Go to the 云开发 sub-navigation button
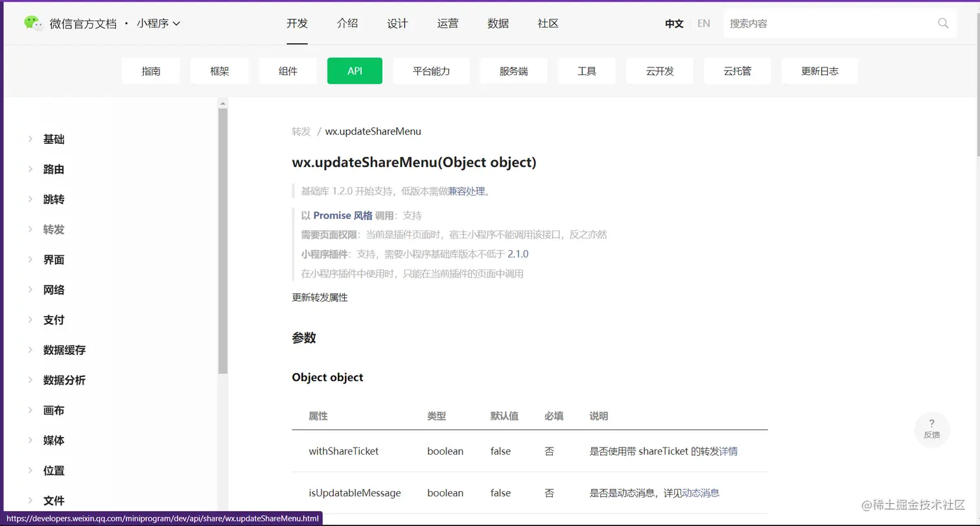This screenshot has width=980, height=526. tap(660, 71)
